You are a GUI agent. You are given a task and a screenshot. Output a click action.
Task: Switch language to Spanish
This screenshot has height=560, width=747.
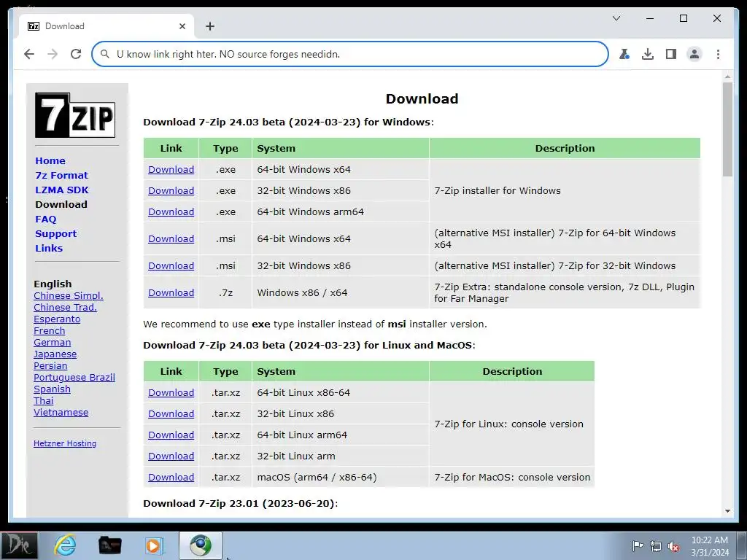tap(52, 389)
